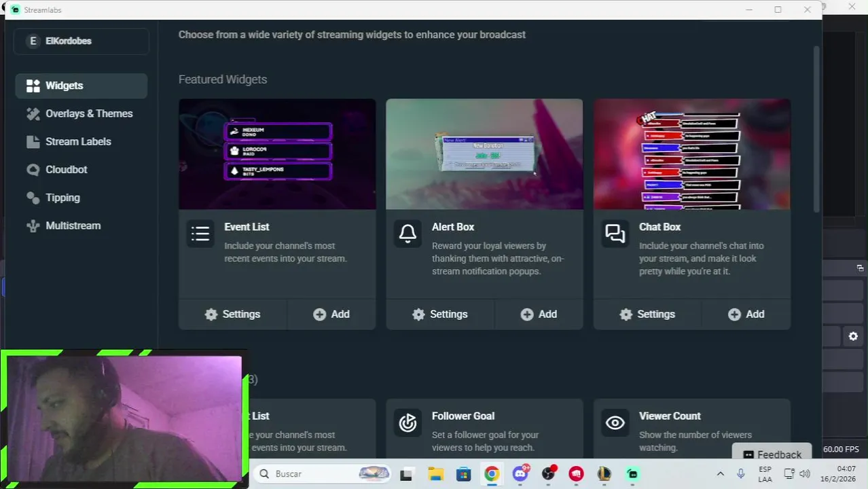Open the Riot Client taskbar icon

tap(577, 474)
